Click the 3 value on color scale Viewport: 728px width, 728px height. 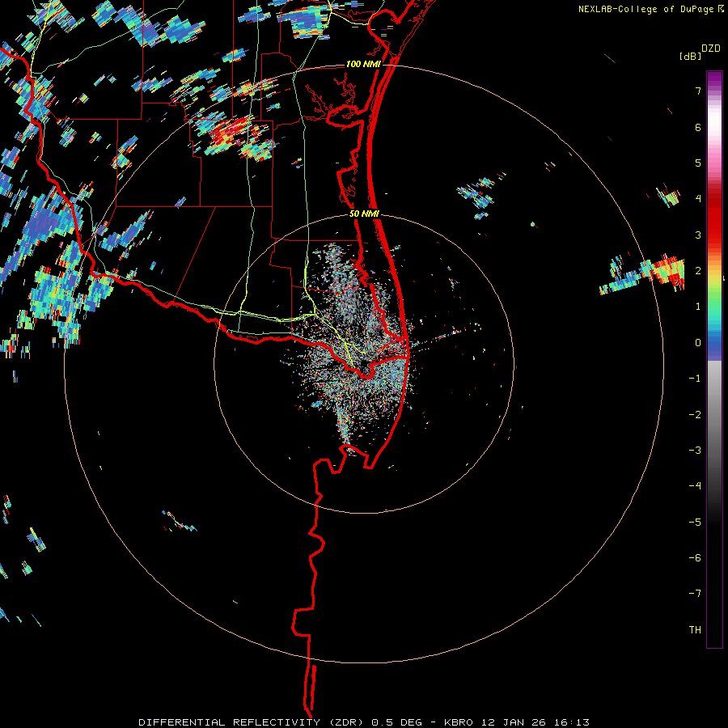pos(698,235)
